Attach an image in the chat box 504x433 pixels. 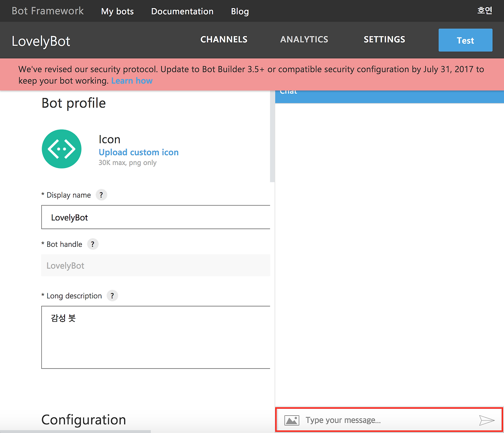pos(292,420)
